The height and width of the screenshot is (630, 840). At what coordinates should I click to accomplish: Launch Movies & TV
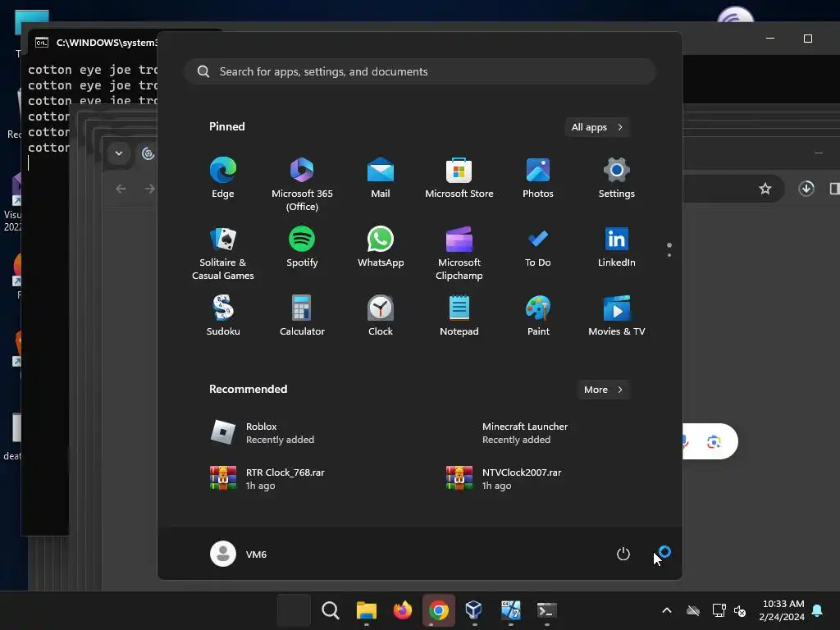click(x=617, y=316)
